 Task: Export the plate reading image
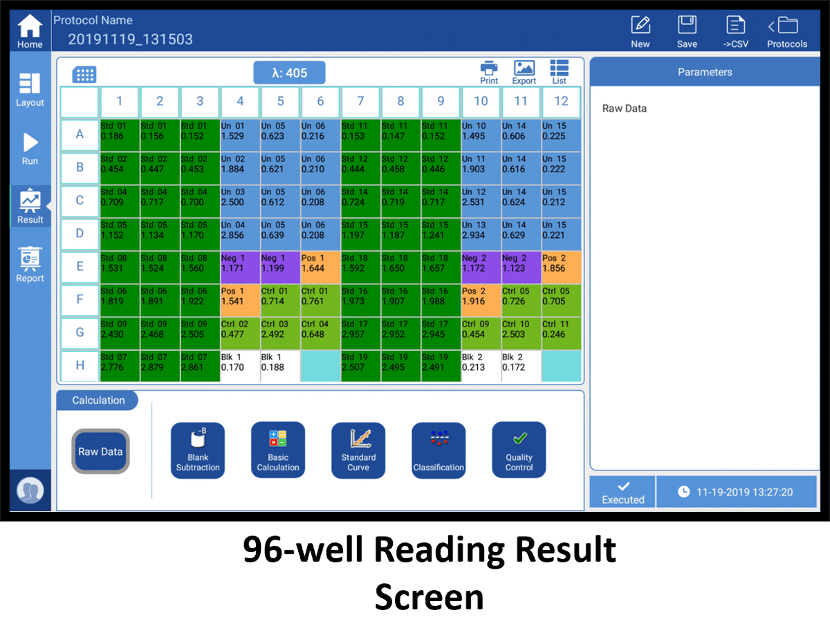pos(524,72)
